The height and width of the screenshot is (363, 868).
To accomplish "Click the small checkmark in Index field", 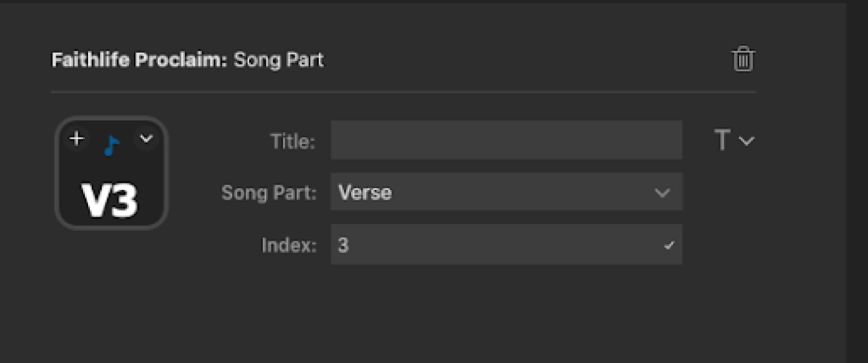I will pos(669,245).
